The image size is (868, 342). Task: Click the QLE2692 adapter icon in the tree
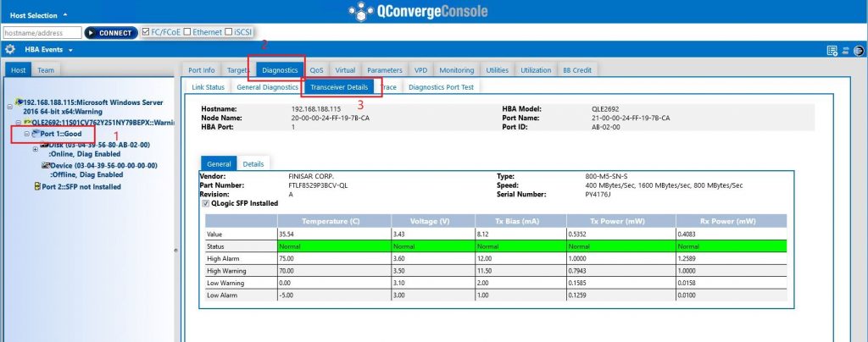(x=26, y=122)
